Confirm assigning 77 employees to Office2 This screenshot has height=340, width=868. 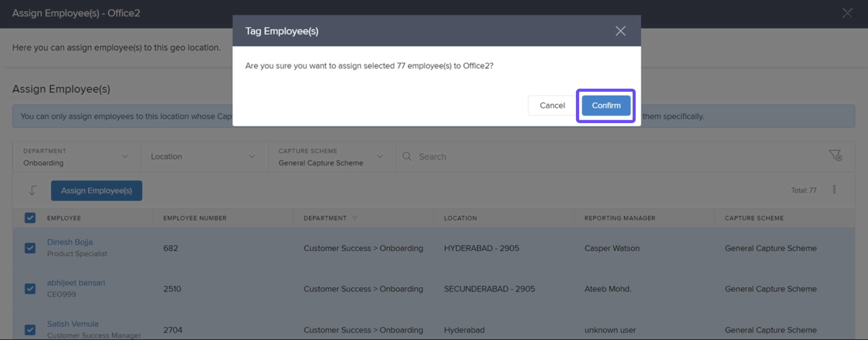click(605, 106)
